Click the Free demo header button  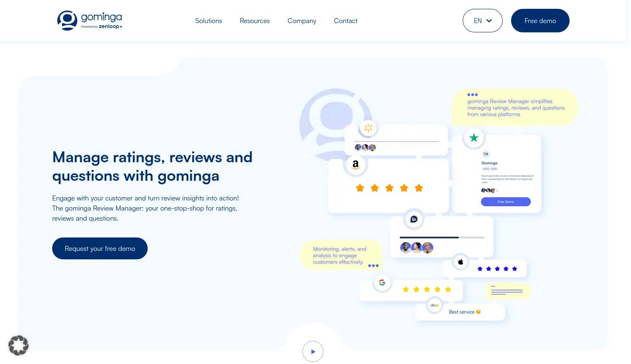coord(540,21)
